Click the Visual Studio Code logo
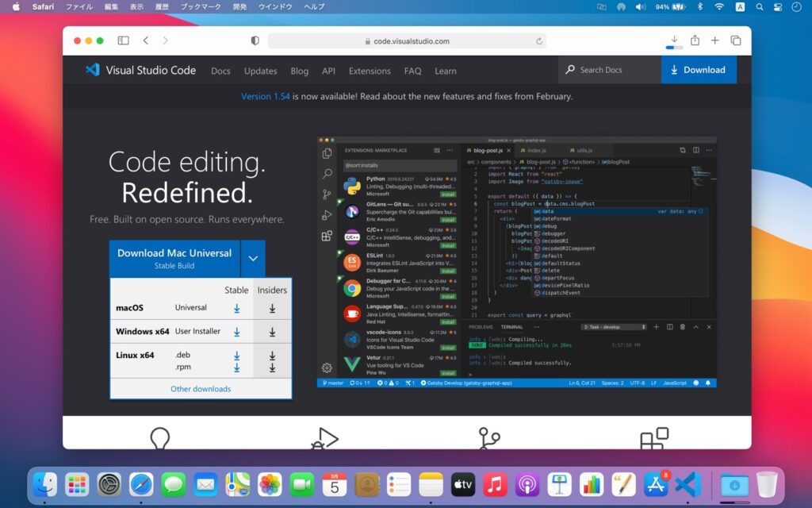812x508 pixels. [x=141, y=70]
